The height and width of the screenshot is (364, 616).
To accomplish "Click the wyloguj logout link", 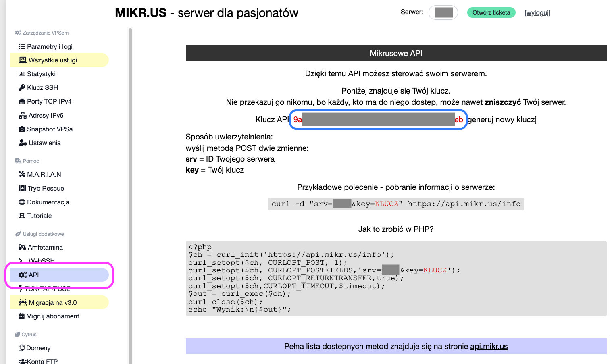I will (537, 12).
